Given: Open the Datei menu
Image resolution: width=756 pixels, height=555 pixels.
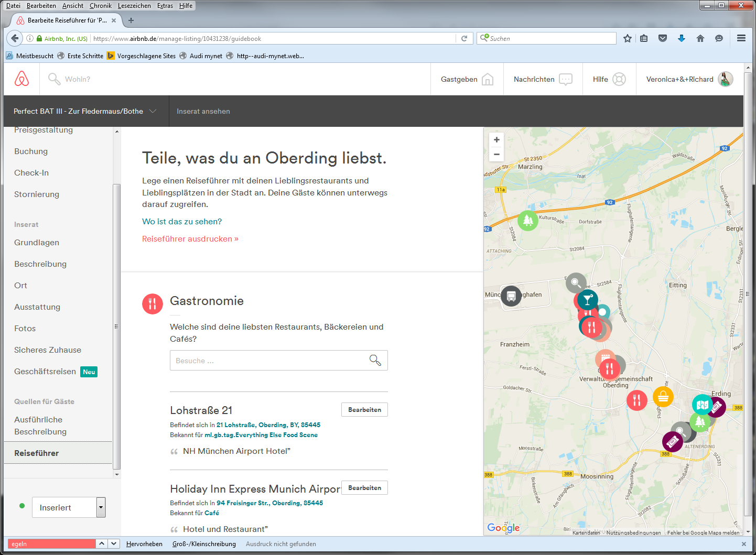Looking at the screenshot, I should (13, 6).
